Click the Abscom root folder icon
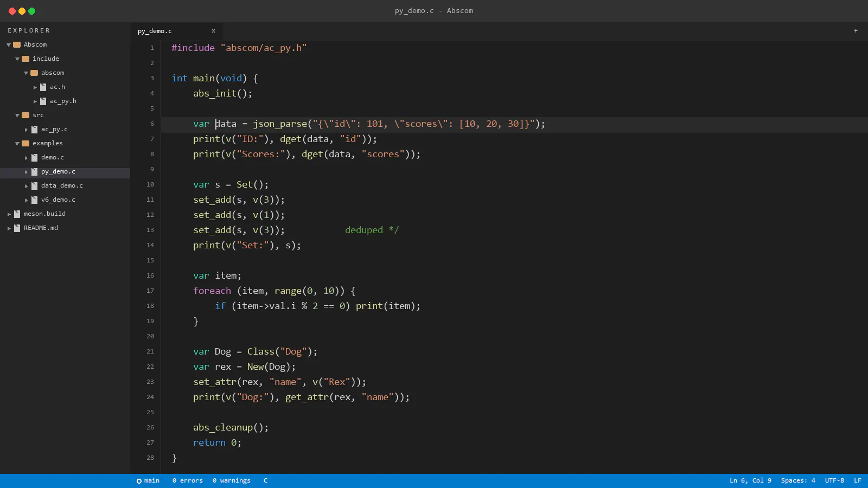Image resolution: width=868 pixels, height=488 pixels. [x=17, y=44]
